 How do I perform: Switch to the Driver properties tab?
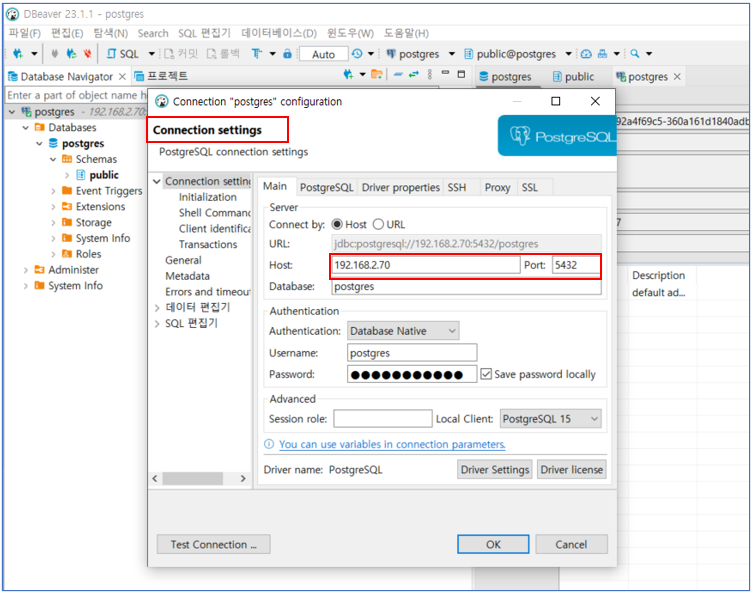(401, 187)
